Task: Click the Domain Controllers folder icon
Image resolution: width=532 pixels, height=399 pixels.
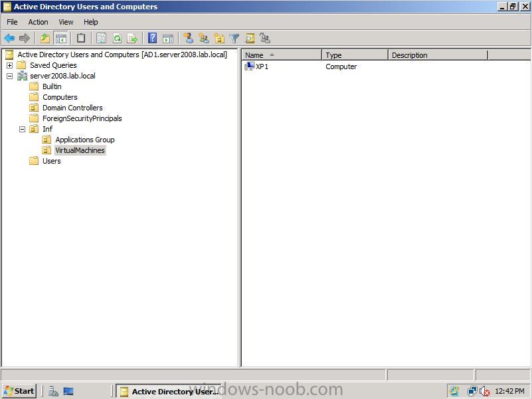Action: [x=34, y=108]
